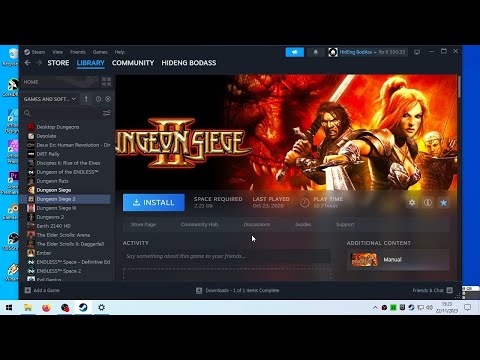Click the Downloads status icon

click(199, 291)
